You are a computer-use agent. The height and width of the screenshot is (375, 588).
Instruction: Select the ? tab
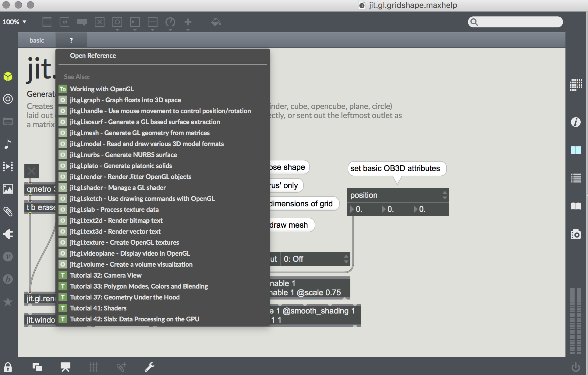[x=71, y=40]
